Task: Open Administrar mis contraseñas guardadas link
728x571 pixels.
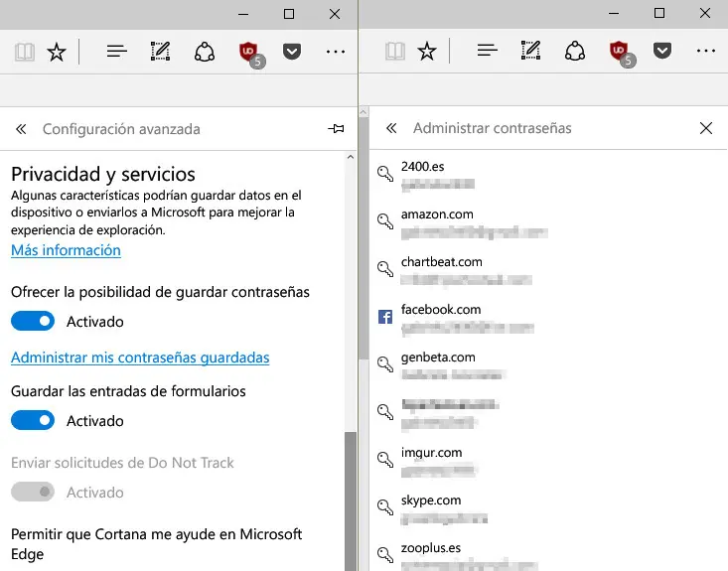Action: click(140, 357)
